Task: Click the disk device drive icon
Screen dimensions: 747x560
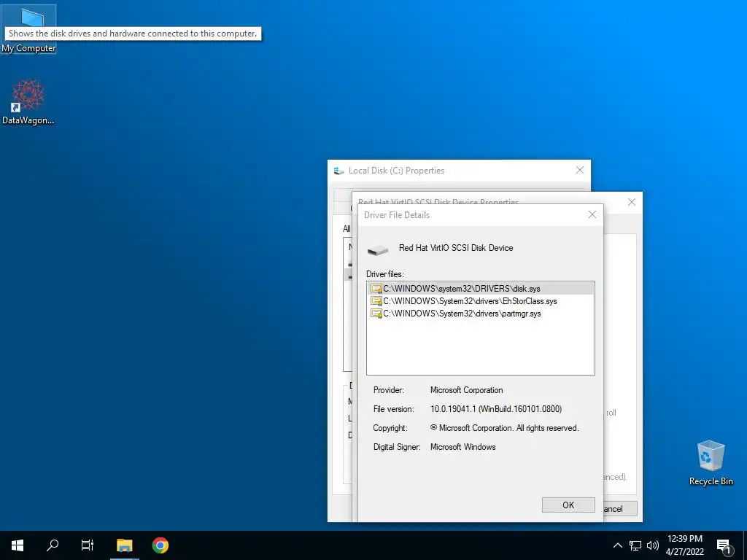Action: [378, 249]
